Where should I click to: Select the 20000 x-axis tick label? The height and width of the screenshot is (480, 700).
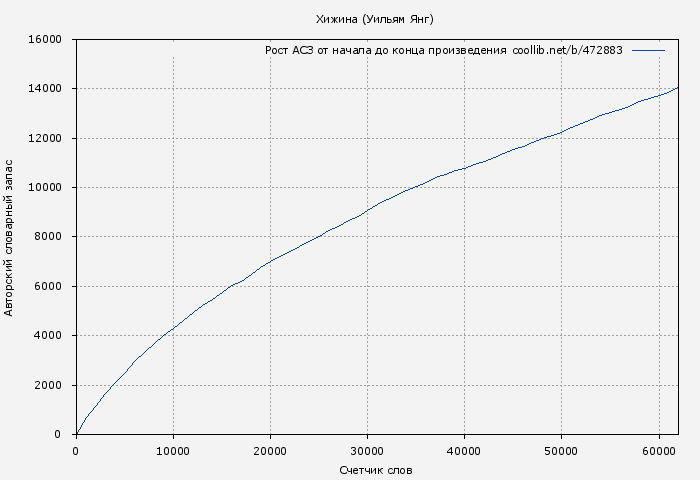270,451
